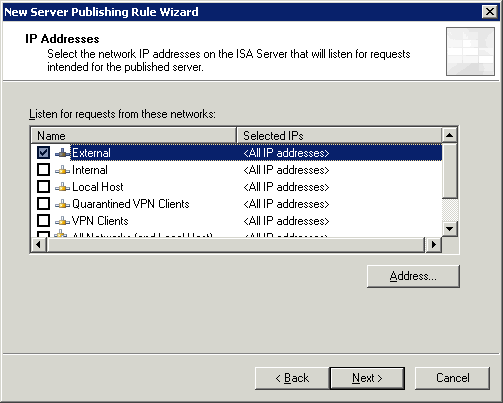
Task: Click the Internal network icon
Action: pos(62,170)
